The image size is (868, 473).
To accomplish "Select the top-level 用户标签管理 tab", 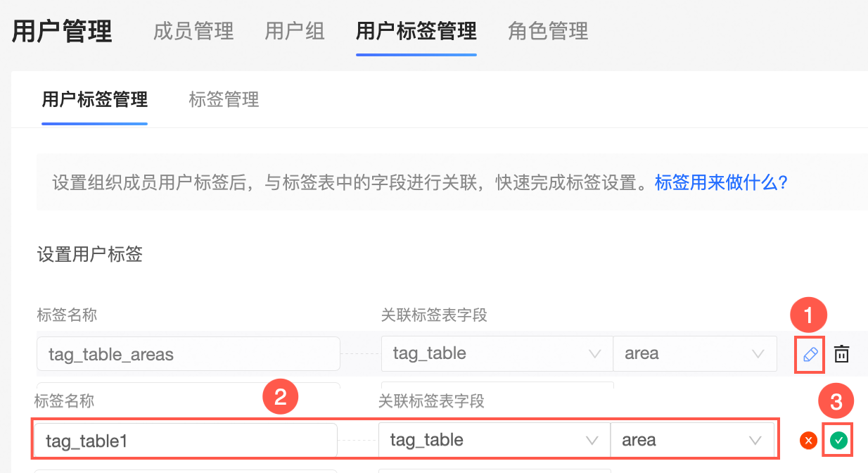I will coord(416,32).
